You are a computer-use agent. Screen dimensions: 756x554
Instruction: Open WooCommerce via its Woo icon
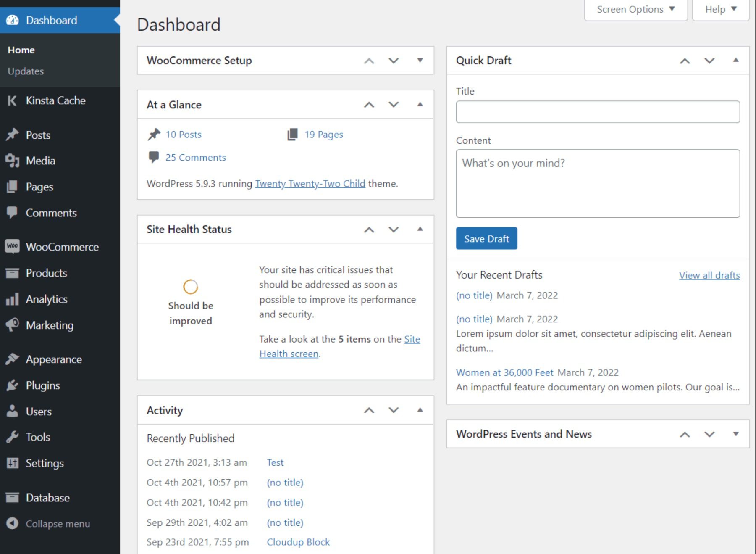[x=13, y=247]
